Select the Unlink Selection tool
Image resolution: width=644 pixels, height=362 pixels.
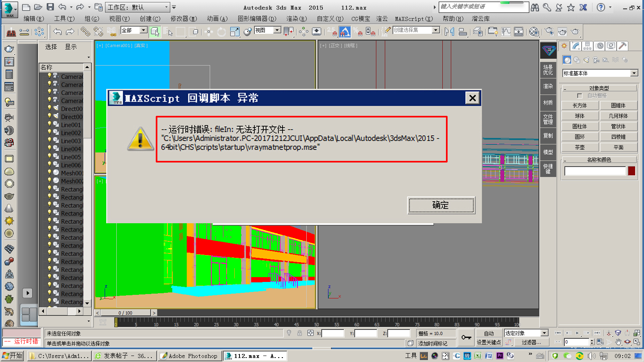pyautogui.click(x=98, y=31)
